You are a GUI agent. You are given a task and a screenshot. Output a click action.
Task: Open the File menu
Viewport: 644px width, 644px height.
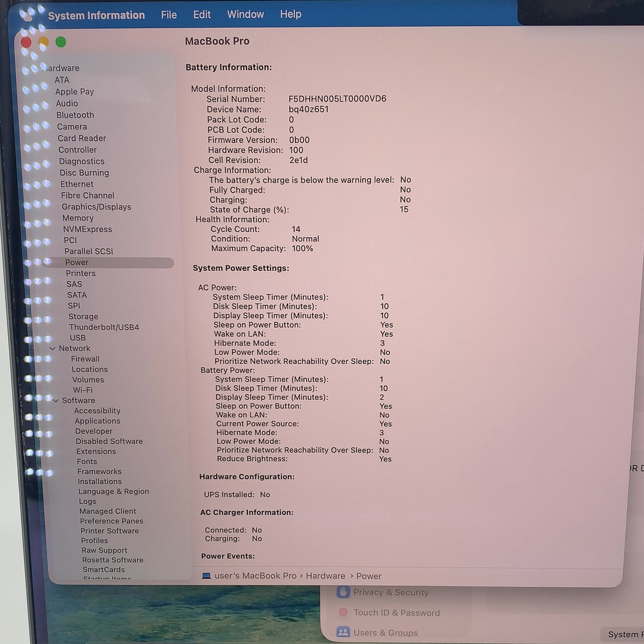(169, 14)
